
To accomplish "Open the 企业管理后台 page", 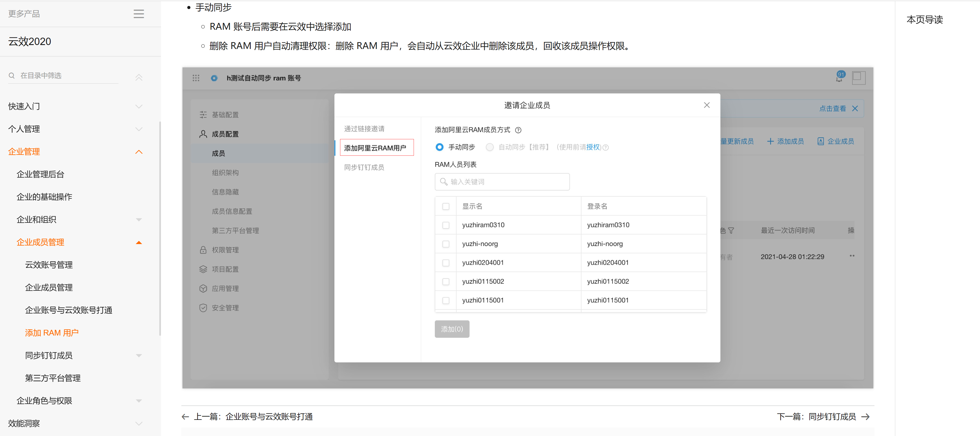I will [40, 174].
